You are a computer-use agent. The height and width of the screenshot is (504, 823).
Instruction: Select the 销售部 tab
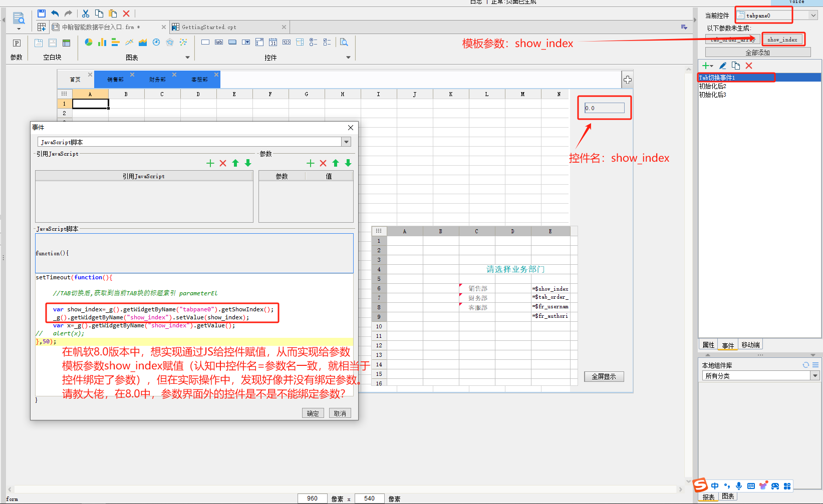click(115, 80)
